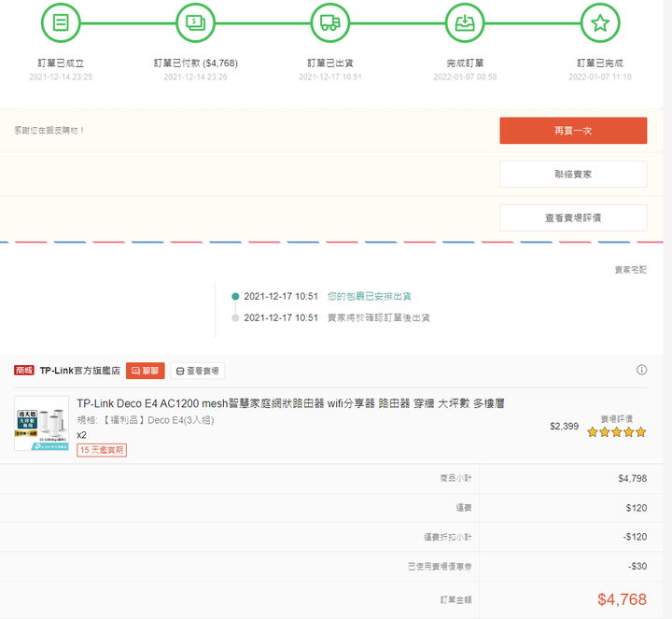The height and width of the screenshot is (619, 672).
Task: Click the TP-Link Deco E4 AC1200 product title
Action: pyautogui.click(x=290, y=403)
